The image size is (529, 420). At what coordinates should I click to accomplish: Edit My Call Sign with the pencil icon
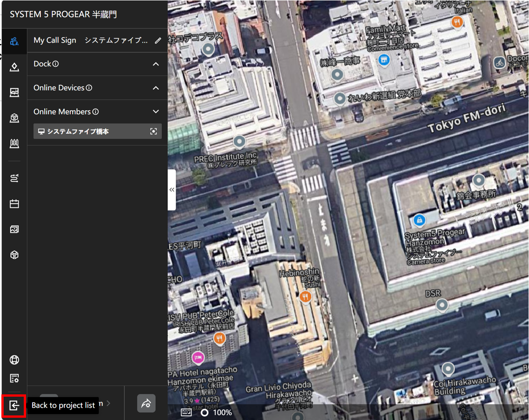pyautogui.click(x=158, y=41)
